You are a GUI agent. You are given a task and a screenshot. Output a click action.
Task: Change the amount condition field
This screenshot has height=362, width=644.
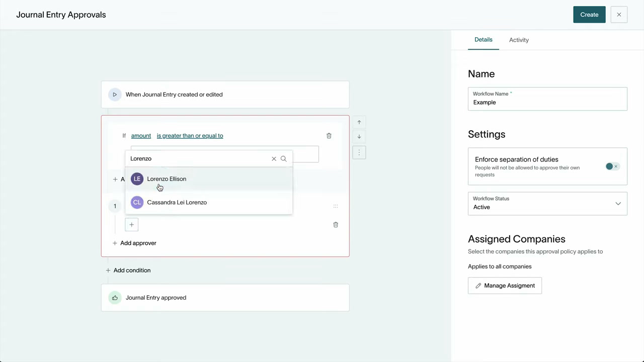click(141, 136)
